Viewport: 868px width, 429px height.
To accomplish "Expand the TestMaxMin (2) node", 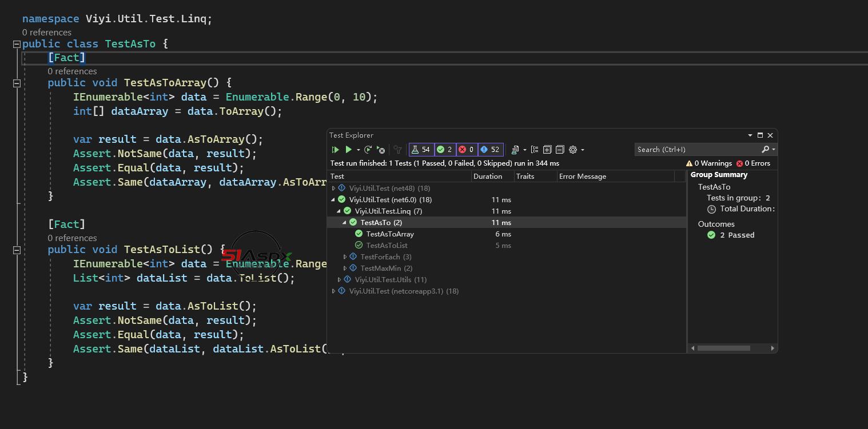I will click(345, 268).
